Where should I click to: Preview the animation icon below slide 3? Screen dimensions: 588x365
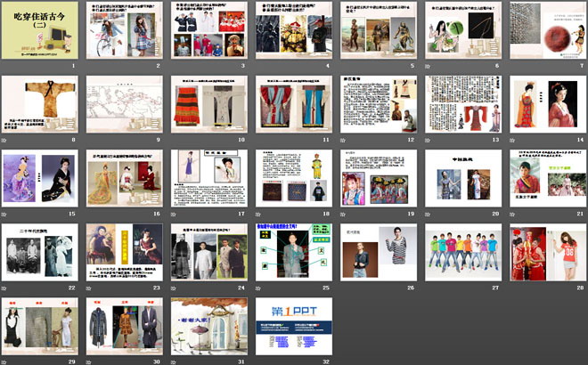174,66
